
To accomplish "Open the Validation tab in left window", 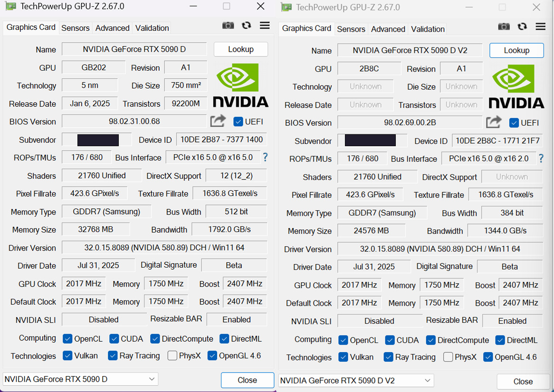I will pyautogui.click(x=152, y=28).
